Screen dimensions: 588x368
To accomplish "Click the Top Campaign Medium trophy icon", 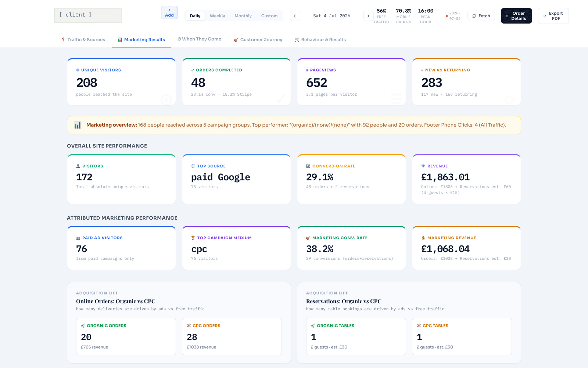I will [193, 238].
